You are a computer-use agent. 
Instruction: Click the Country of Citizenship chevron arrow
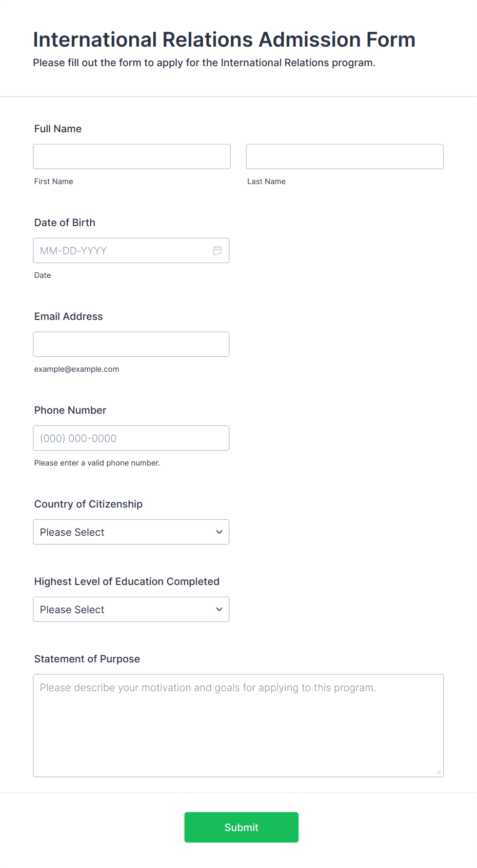[x=219, y=532]
